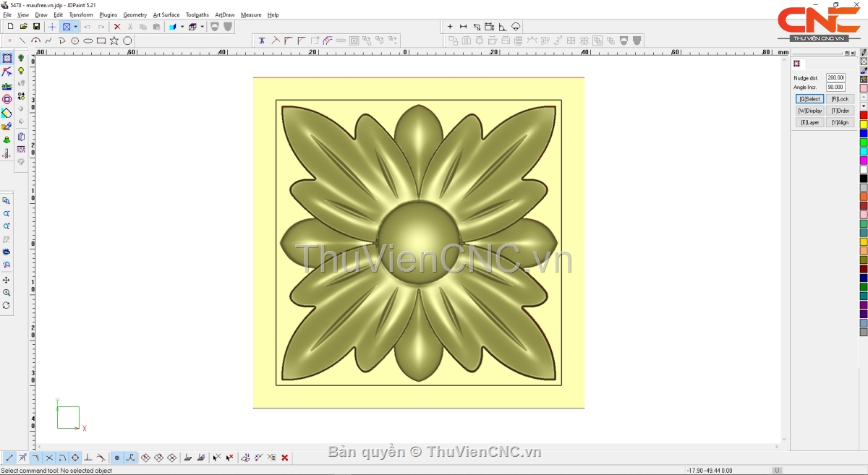Open the Art Surface menu
The image size is (868, 475).
(166, 14)
